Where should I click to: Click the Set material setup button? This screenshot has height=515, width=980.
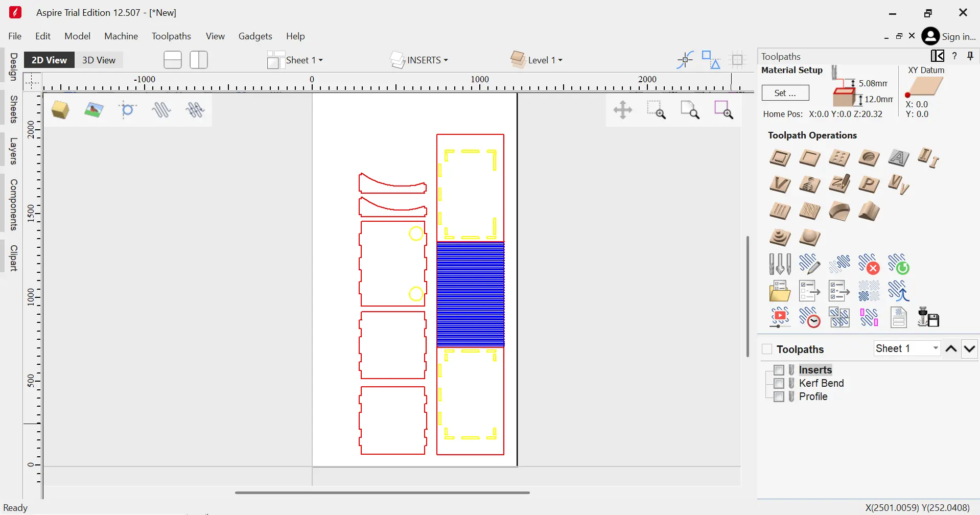[x=785, y=92]
